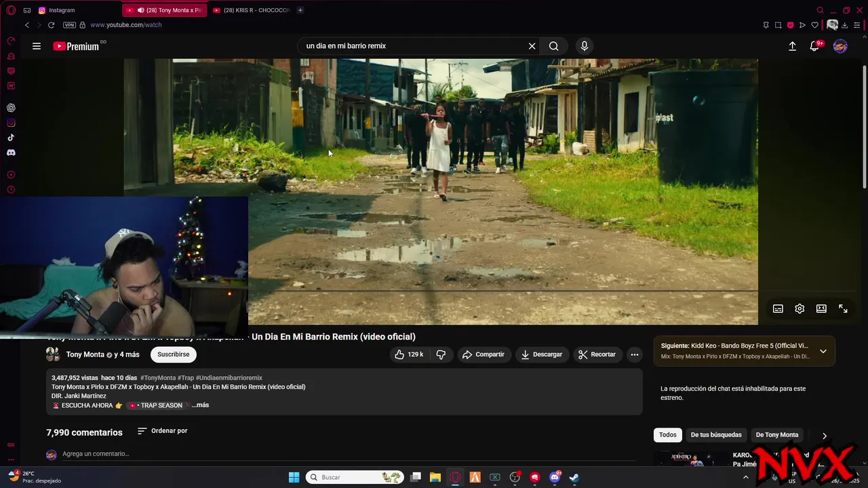Select the De tus búsquedas chip
The height and width of the screenshot is (488, 868).
(x=716, y=435)
